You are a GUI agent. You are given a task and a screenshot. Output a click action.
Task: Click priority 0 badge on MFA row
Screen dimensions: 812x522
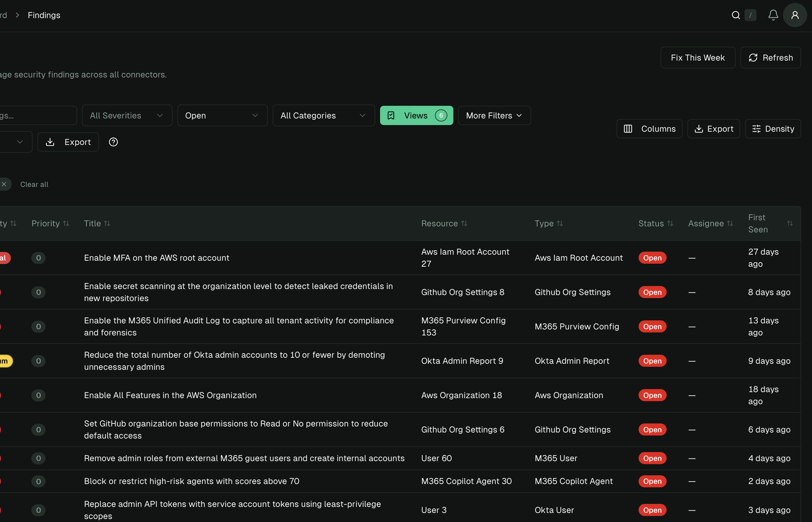click(x=38, y=258)
